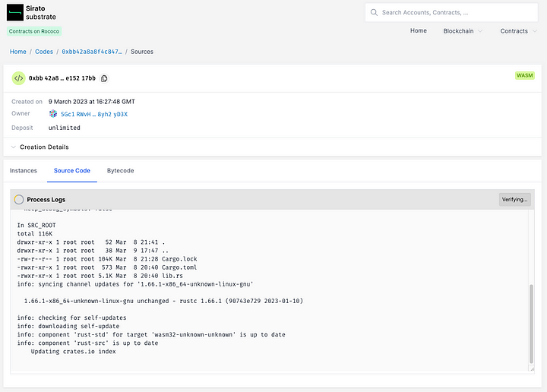Screen dimensions: 547x392
Task: Select the Source Code tab
Action: (x=72, y=171)
